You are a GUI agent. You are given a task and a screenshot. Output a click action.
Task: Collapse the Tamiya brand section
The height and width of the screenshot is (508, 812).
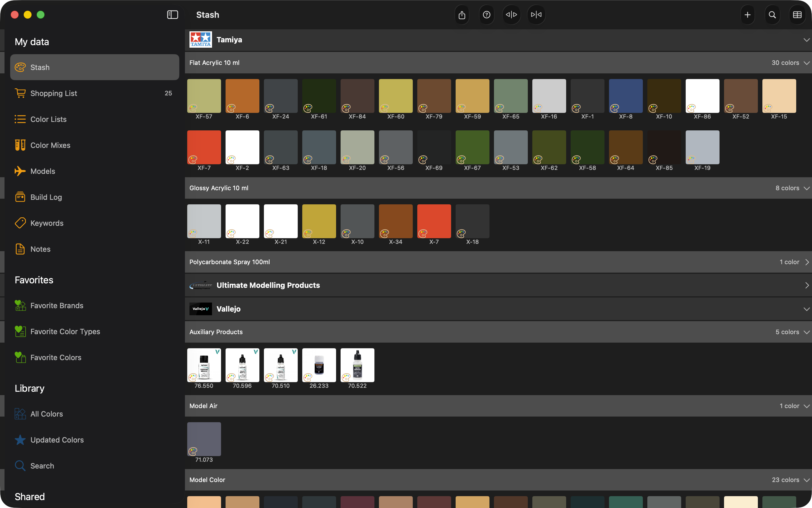(x=807, y=40)
